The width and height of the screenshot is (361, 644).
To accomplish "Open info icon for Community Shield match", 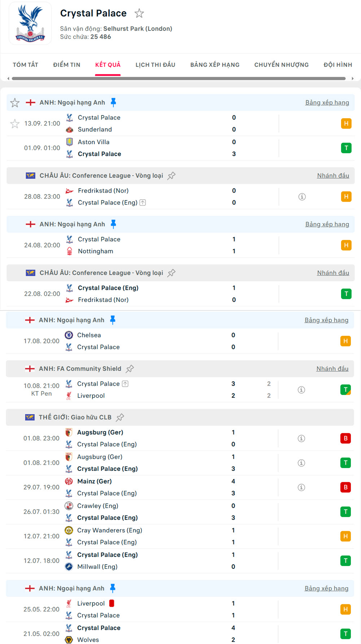I will (x=301, y=390).
